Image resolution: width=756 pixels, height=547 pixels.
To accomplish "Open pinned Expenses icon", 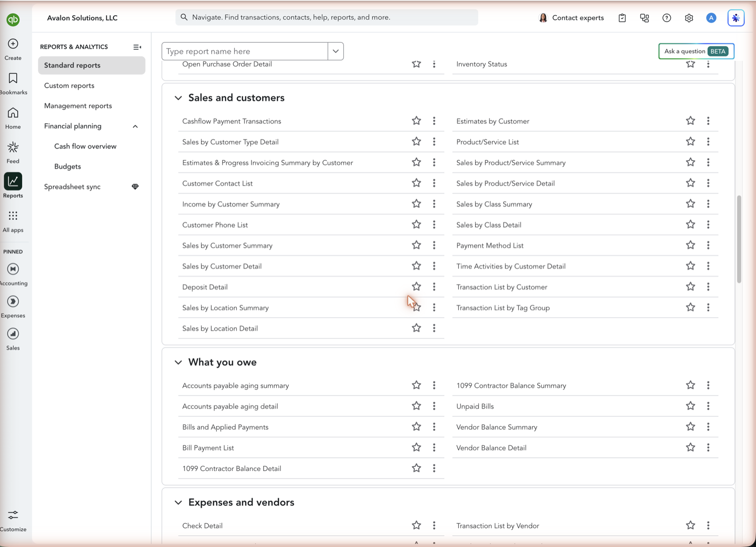I will (13, 301).
